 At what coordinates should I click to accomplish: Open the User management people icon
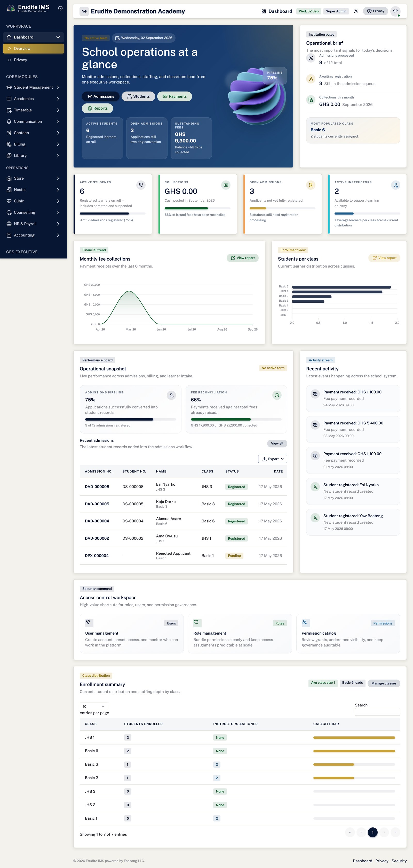click(88, 622)
